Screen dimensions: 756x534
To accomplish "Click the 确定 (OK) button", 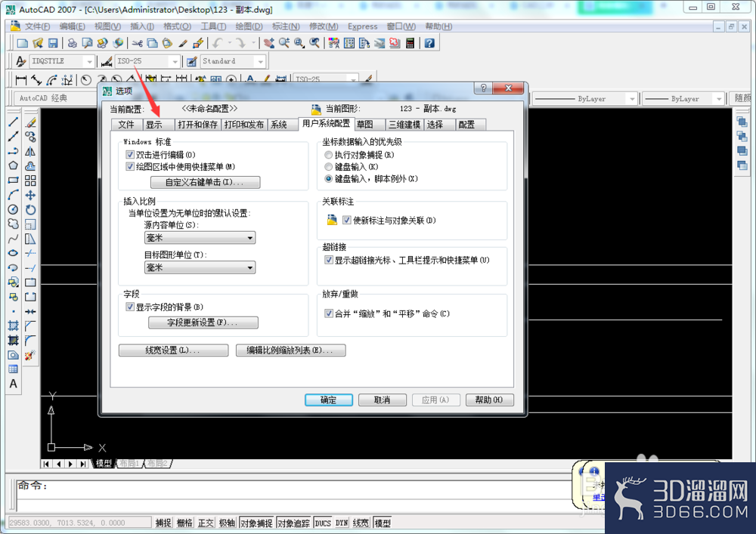I will (x=329, y=400).
